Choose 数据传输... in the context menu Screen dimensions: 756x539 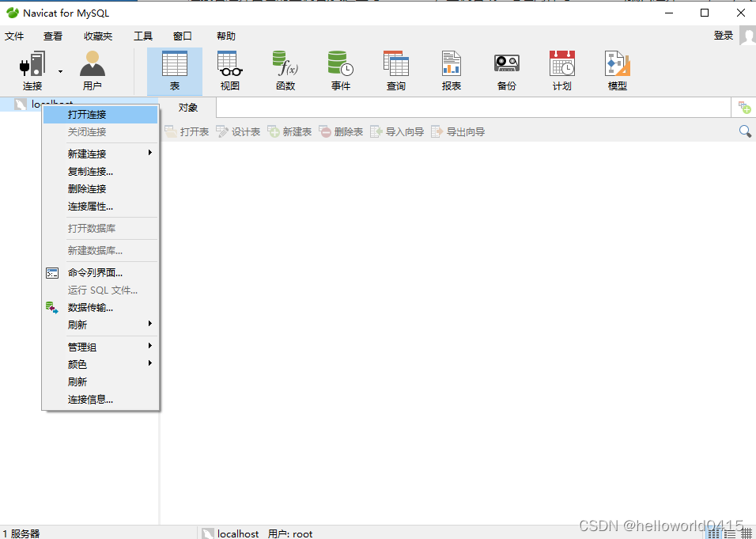[100, 307]
